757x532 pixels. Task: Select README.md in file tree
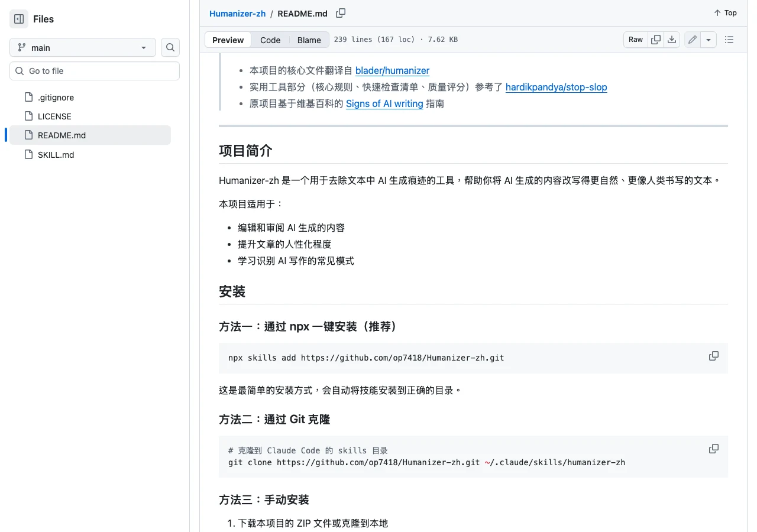(90, 135)
